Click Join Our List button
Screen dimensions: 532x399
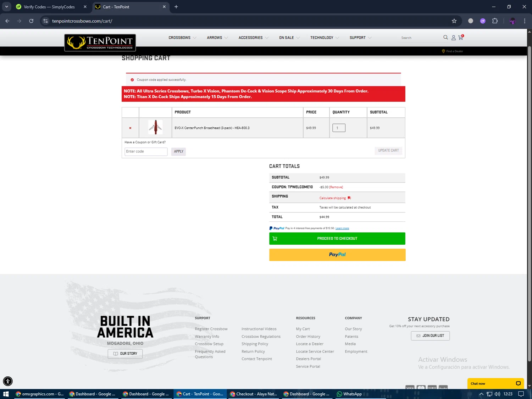point(430,336)
